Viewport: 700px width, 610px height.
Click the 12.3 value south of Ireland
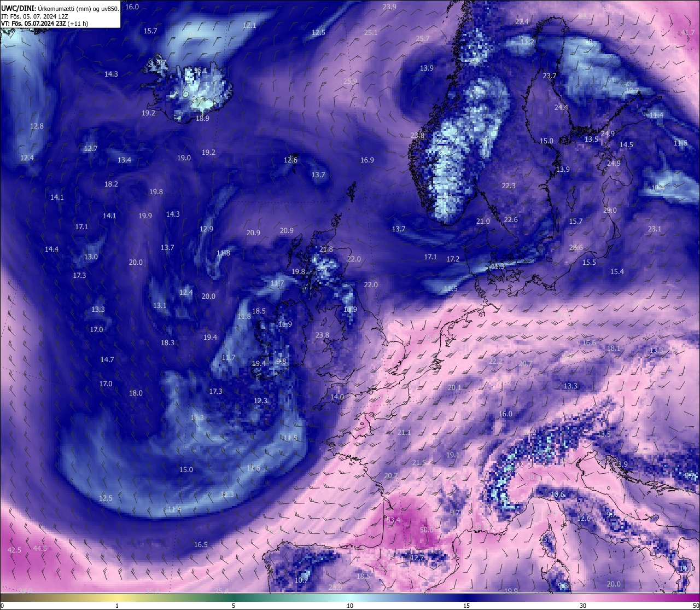(x=261, y=400)
